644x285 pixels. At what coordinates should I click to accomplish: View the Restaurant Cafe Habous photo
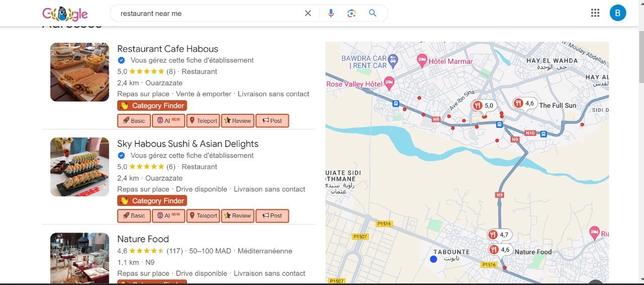coord(79,72)
